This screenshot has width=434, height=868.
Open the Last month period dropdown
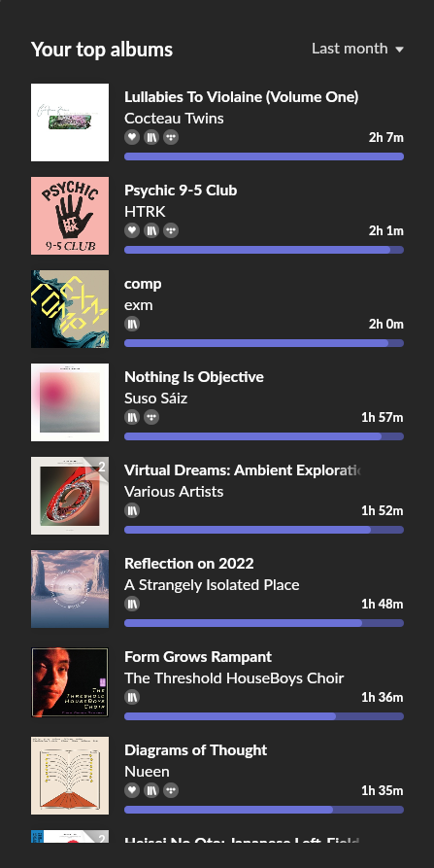pos(357,49)
